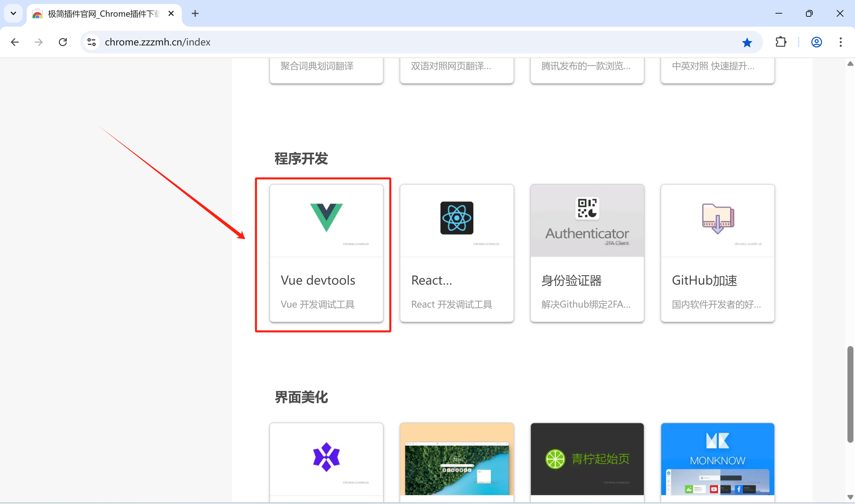Click the site information icon beside the URL
Screen dimensions: 855x504
(x=91, y=42)
